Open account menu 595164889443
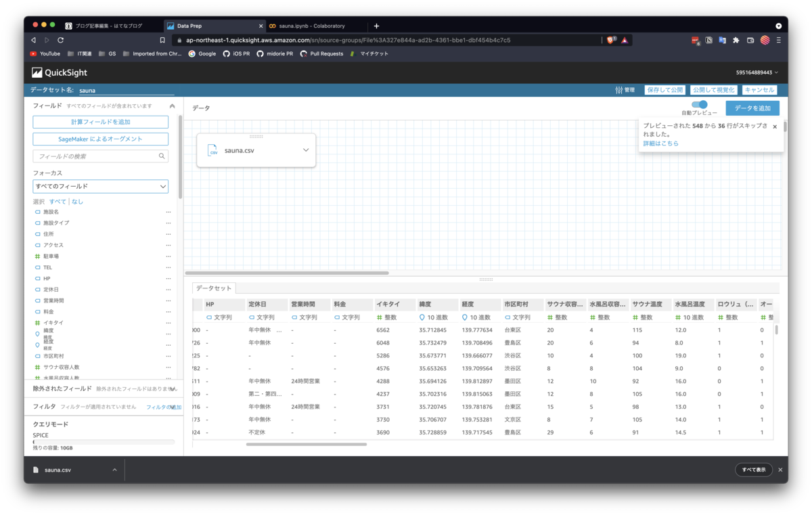812x515 pixels. (x=757, y=72)
